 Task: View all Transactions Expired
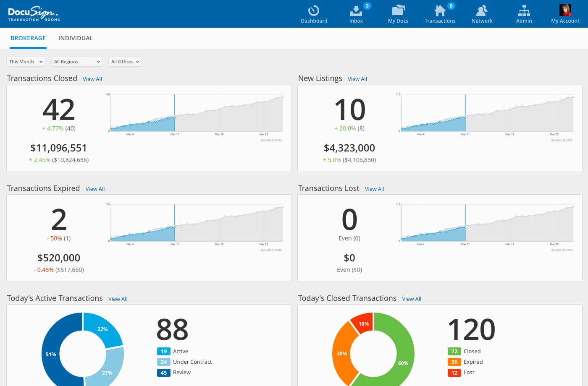(95, 189)
